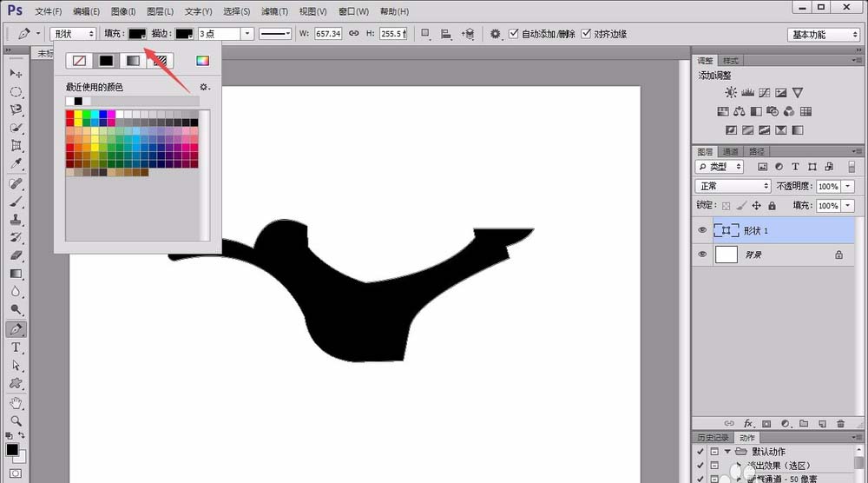Click the shape width input field

pos(327,34)
